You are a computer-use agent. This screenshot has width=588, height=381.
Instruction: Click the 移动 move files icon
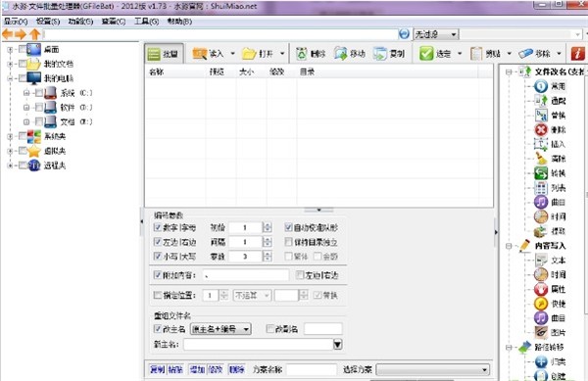coord(340,54)
